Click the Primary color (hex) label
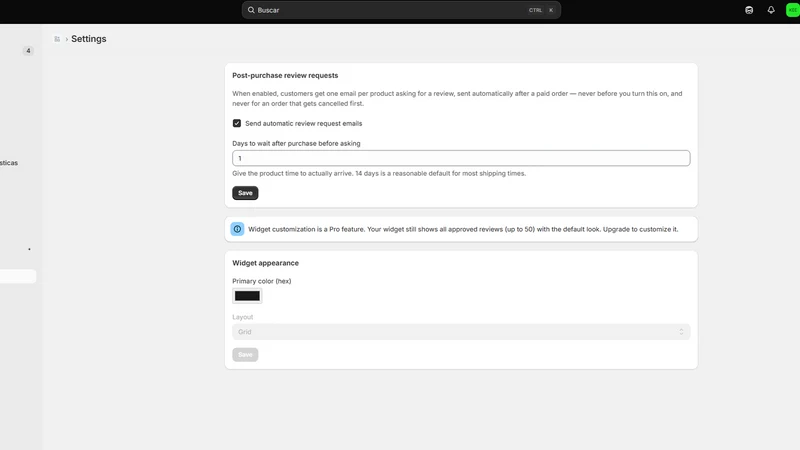800x450 pixels. coord(262,281)
